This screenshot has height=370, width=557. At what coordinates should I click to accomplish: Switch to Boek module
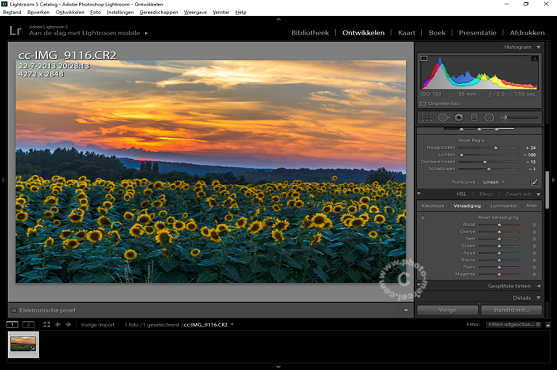(437, 33)
